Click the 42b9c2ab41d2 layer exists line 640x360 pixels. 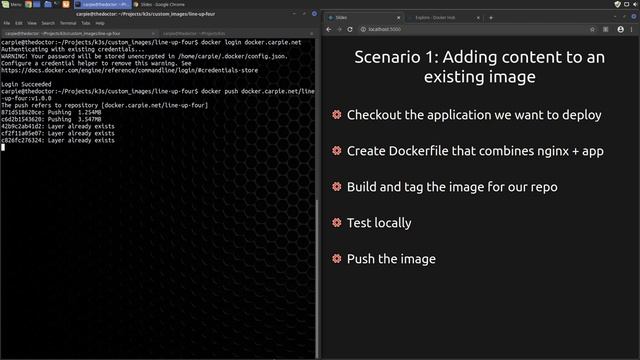(58, 127)
